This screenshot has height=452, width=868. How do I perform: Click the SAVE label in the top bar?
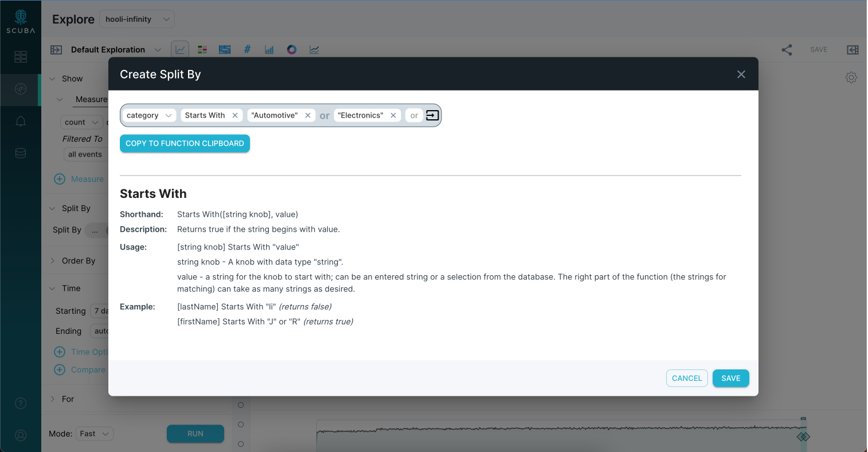pos(819,50)
